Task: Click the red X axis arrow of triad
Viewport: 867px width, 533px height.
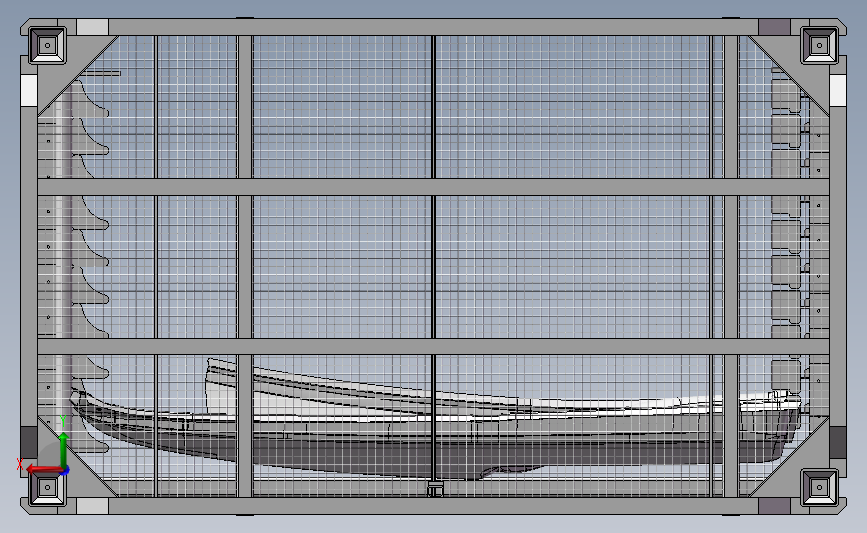Action: click(43, 470)
